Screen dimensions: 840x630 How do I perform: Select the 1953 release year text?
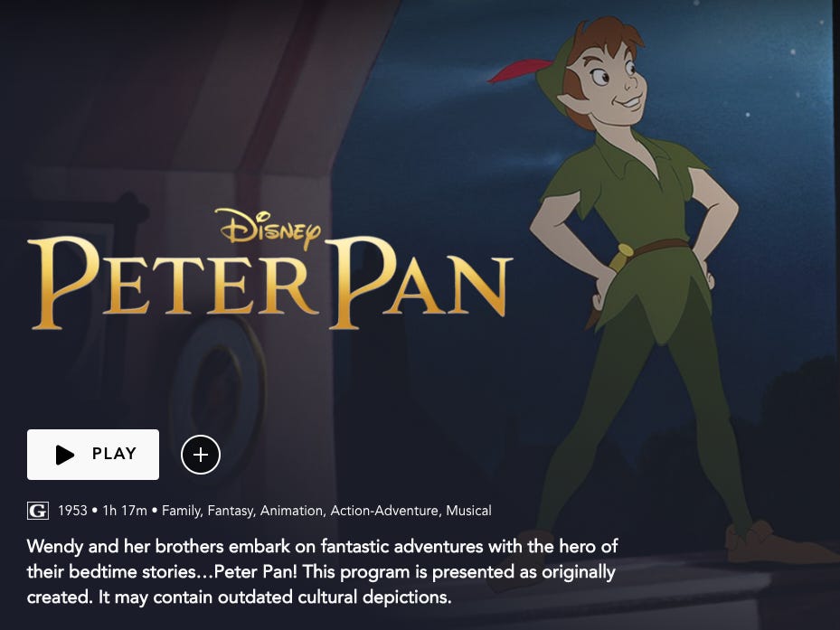pyautogui.click(x=72, y=511)
